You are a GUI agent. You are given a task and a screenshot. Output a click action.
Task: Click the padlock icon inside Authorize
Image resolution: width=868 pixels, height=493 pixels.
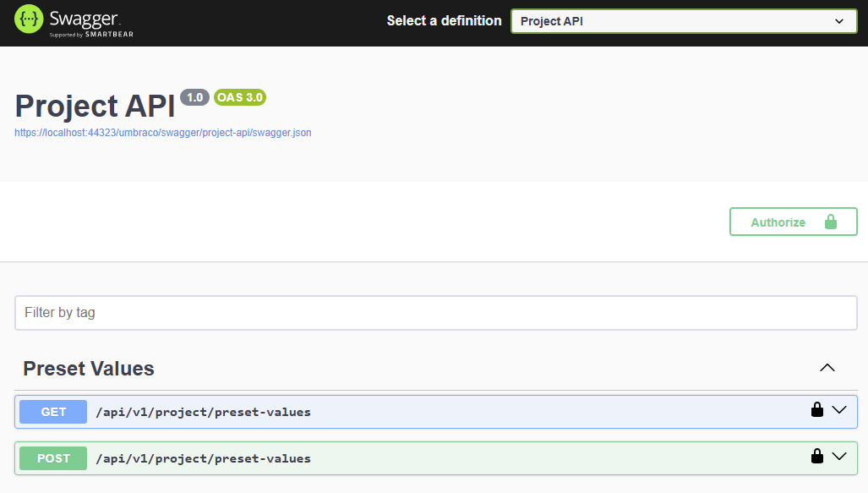coord(830,222)
